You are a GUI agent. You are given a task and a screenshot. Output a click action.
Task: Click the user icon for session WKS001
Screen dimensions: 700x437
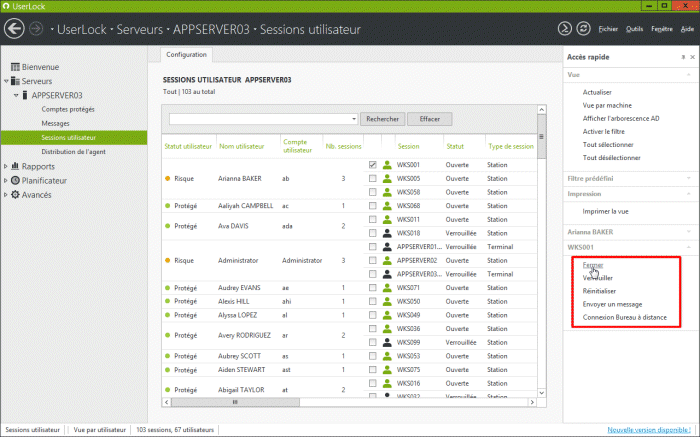(x=387, y=165)
